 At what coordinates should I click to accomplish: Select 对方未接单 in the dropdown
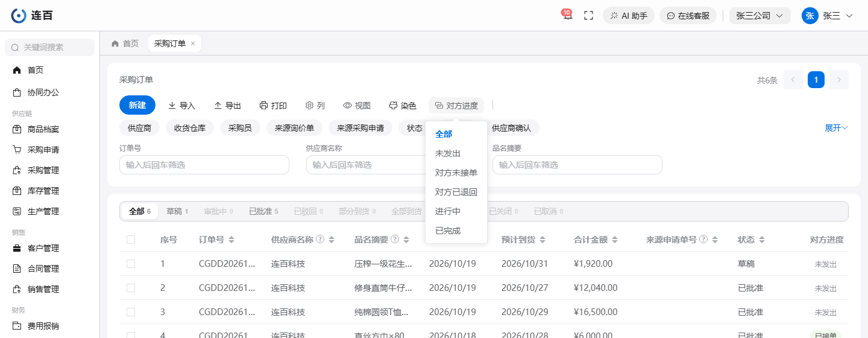pos(456,173)
